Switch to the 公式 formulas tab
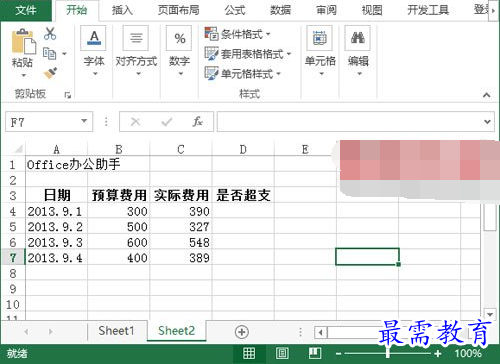Image resolution: width=500 pixels, height=364 pixels. pos(235,10)
